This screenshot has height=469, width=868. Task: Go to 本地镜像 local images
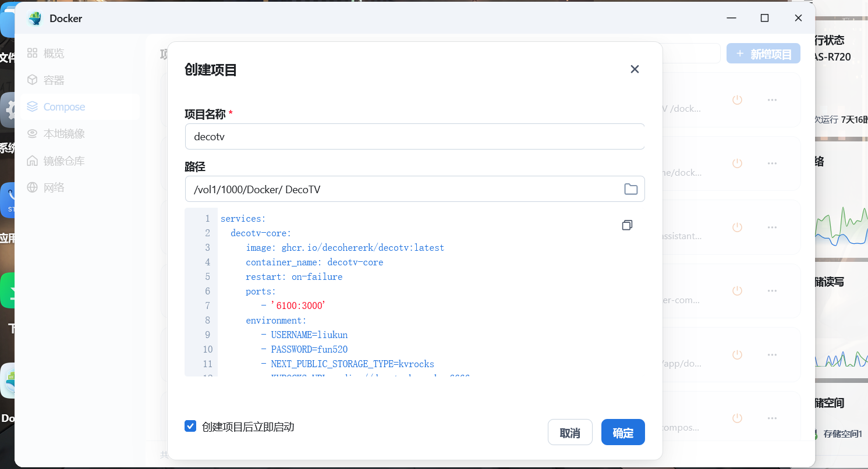tap(64, 134)
